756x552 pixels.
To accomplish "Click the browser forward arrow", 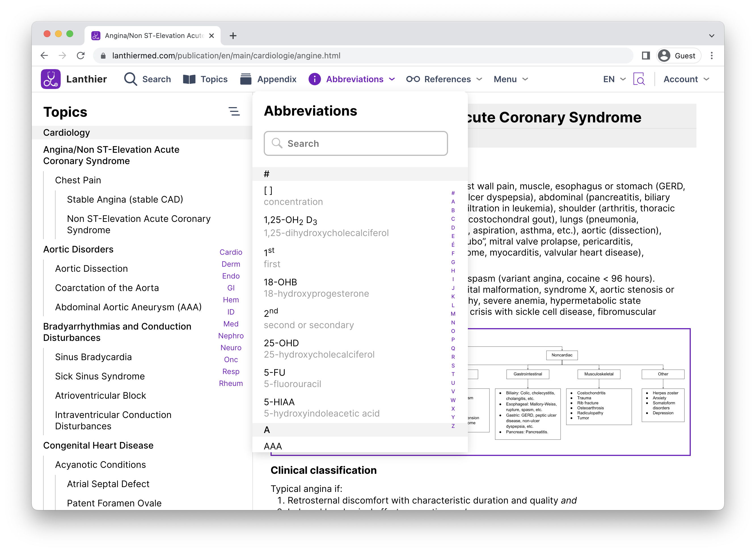I will [x=62, y=56].
